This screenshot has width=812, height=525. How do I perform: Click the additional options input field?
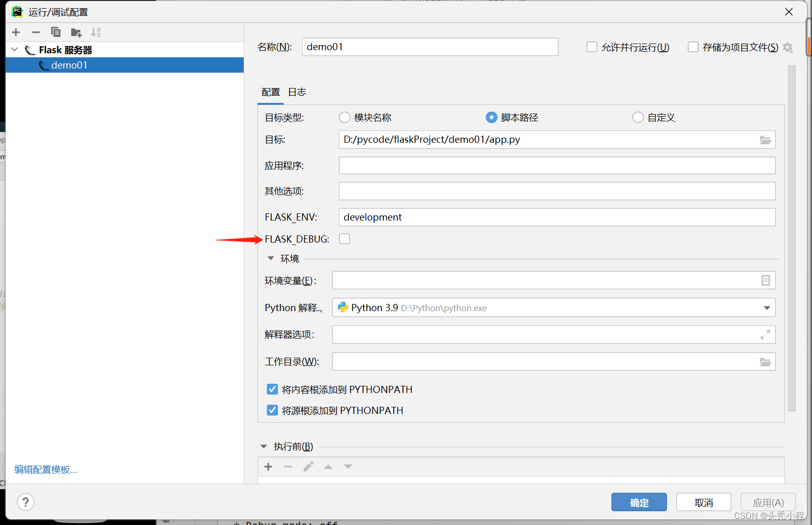(x=557, y=191)
